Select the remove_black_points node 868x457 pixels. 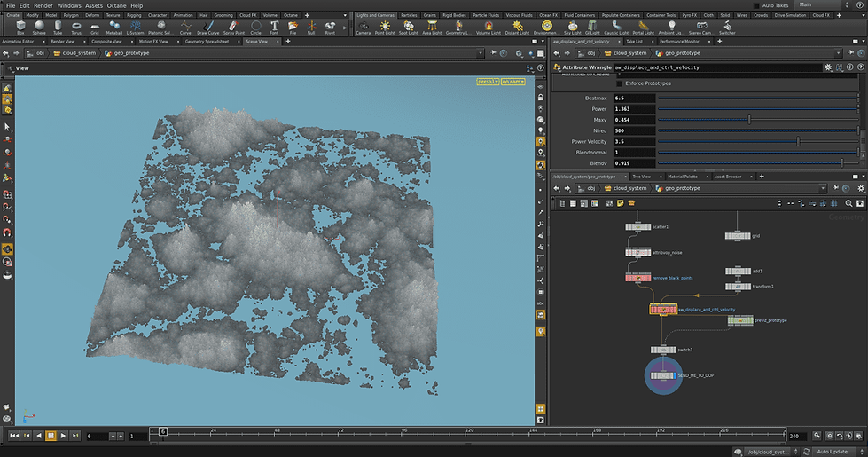(x=637, y=278)
